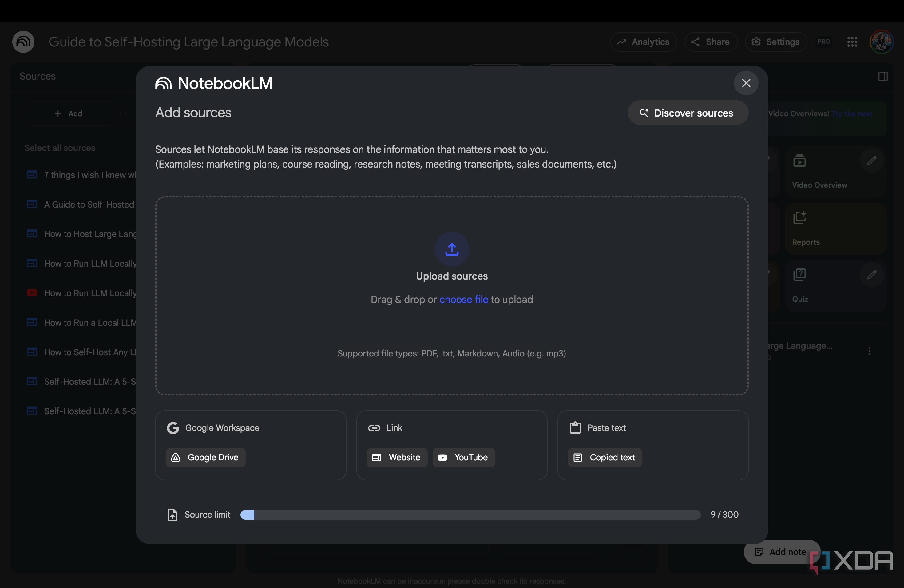904x588 pixels.
Task: Open the Share button
Action: click(x=711, y=42)
